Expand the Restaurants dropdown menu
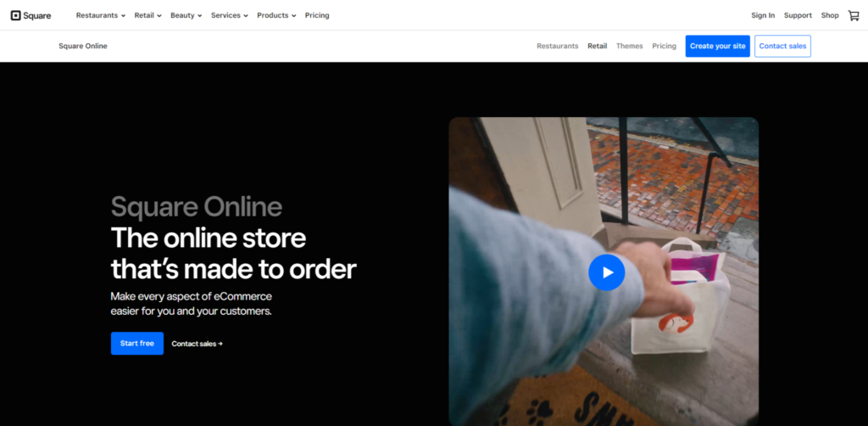This screenshot has height=426, width=868. coord(100,15)
